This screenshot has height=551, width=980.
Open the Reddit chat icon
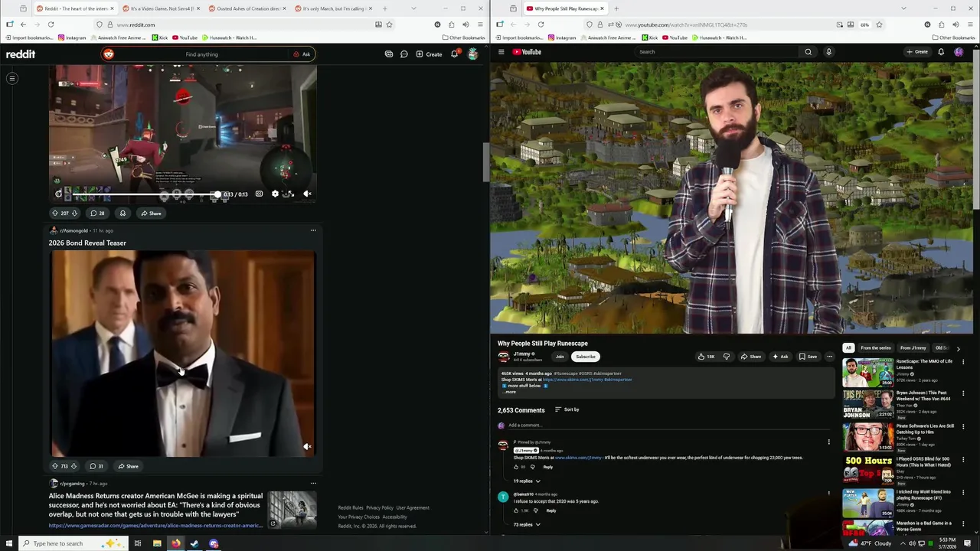404,54
